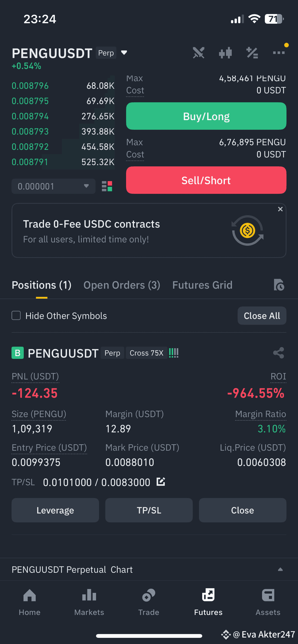Expand the PENGUUSDT symbol selector arrow
The image size is (298, 644).
coord(124,53)
